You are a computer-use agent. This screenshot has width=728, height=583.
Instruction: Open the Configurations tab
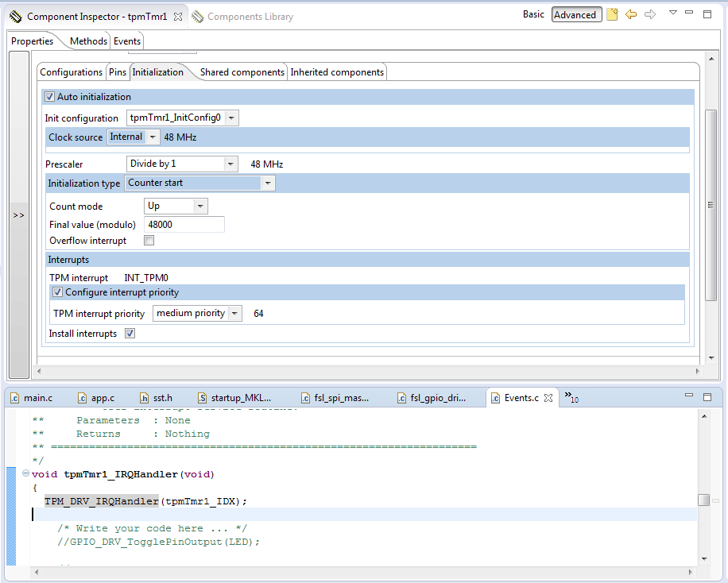pyautogui.click(x=71, y=72)
